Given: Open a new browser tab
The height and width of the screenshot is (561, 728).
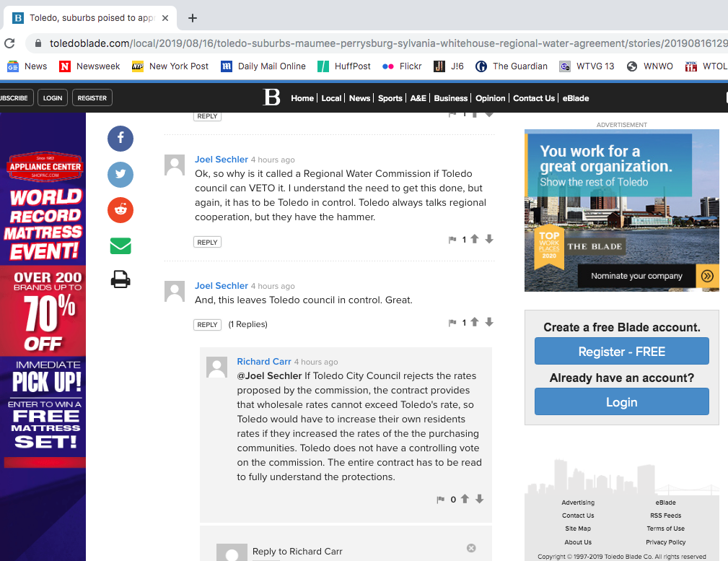Looking at the screenshot, I should coord(193,18).
